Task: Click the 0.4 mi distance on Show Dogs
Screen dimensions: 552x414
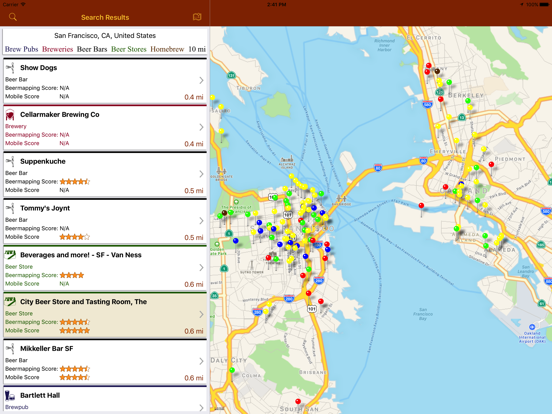Action: tap(194, 97)
